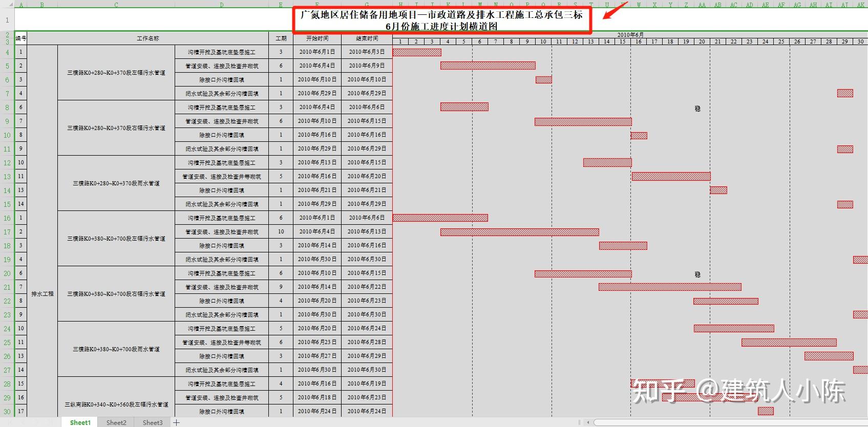
Task: Click 沟槽开挖及基坑底垫层施工 in row 4
Action: click(222, 52)
